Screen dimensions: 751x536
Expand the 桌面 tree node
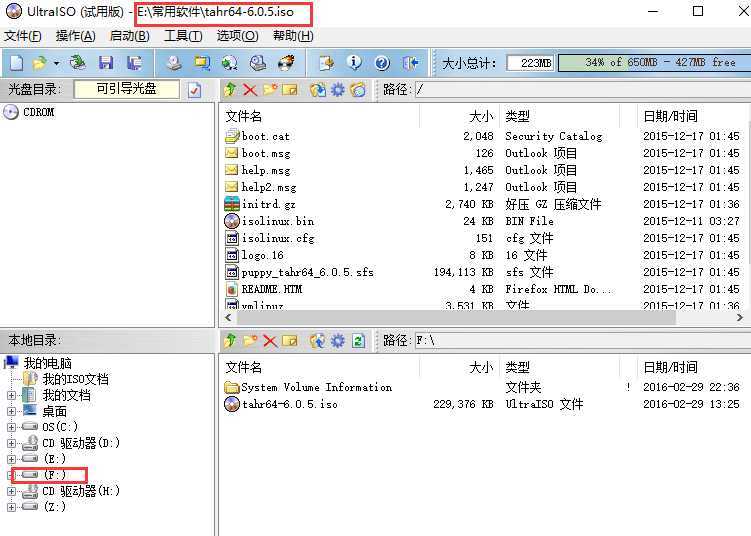tap(11, 411)
